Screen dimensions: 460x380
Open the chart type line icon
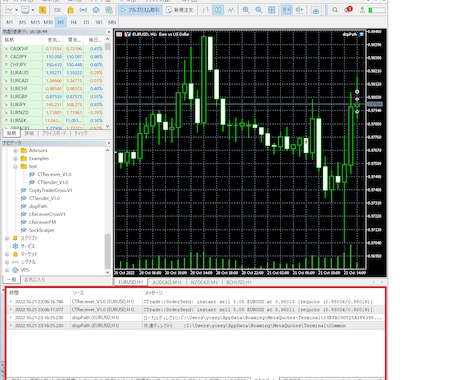tap(9, 10)
